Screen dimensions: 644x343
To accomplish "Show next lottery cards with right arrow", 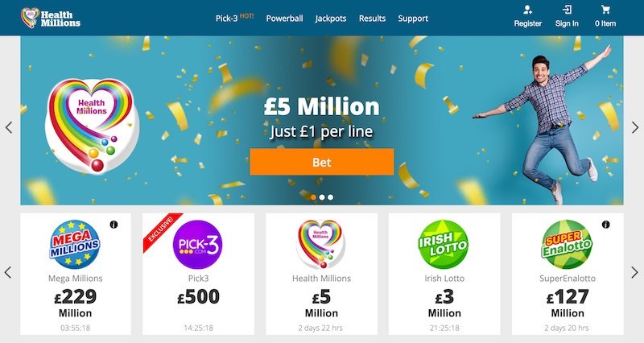I will tap(635, 272).
